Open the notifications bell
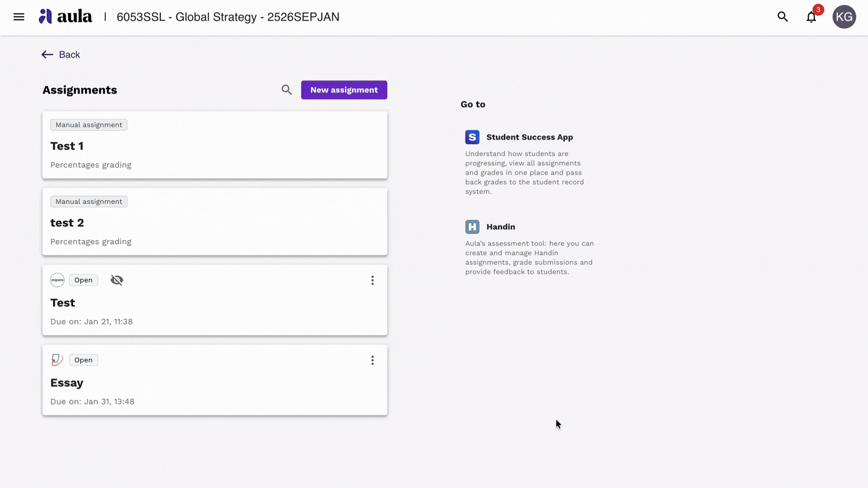The image size is (868, 488). coord(811,17)
